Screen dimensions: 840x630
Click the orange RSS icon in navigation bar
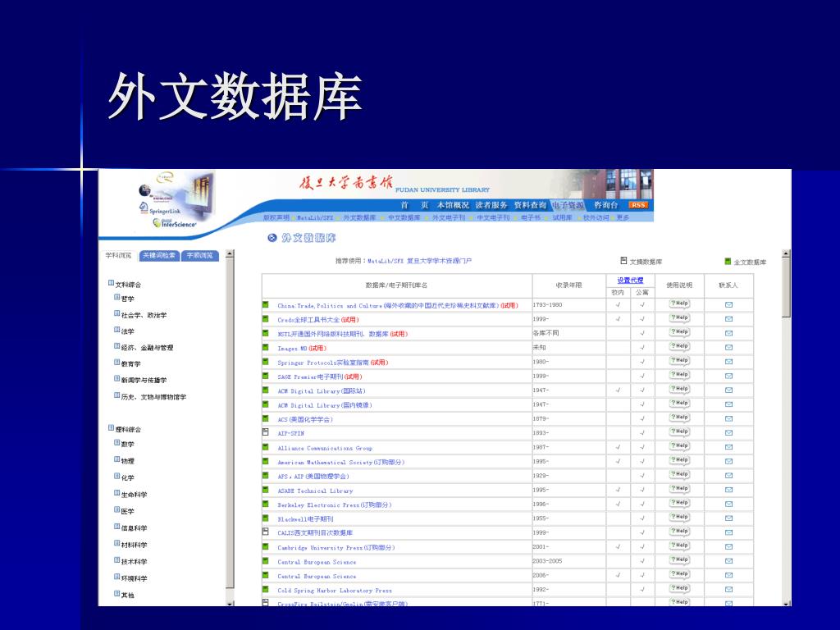coord(638,205)
